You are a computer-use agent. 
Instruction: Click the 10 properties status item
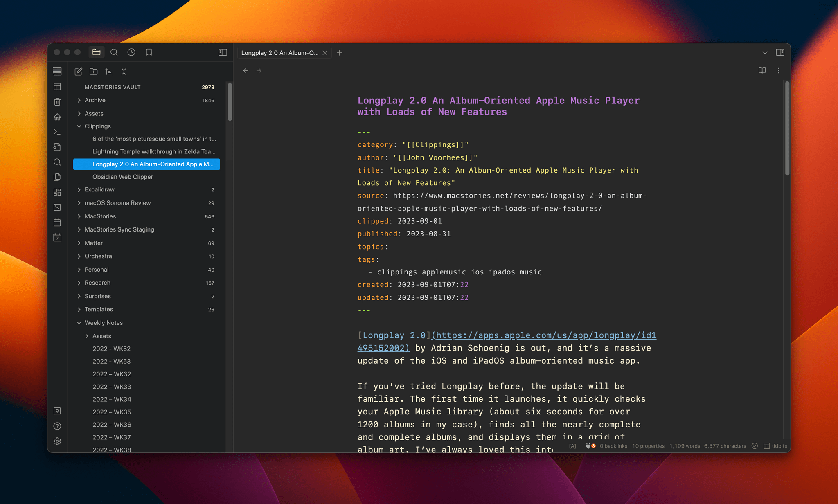[x=648, y=446]
